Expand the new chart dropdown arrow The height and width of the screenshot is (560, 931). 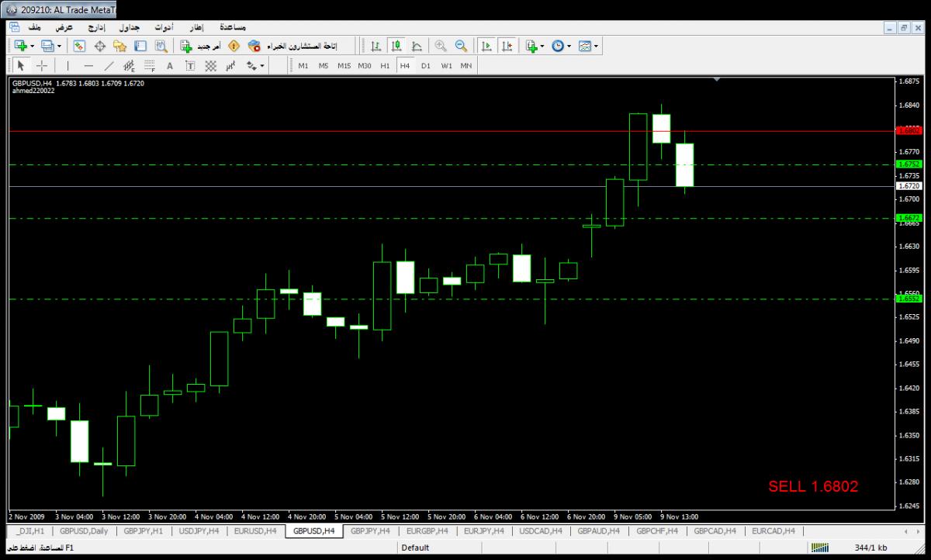32,47
